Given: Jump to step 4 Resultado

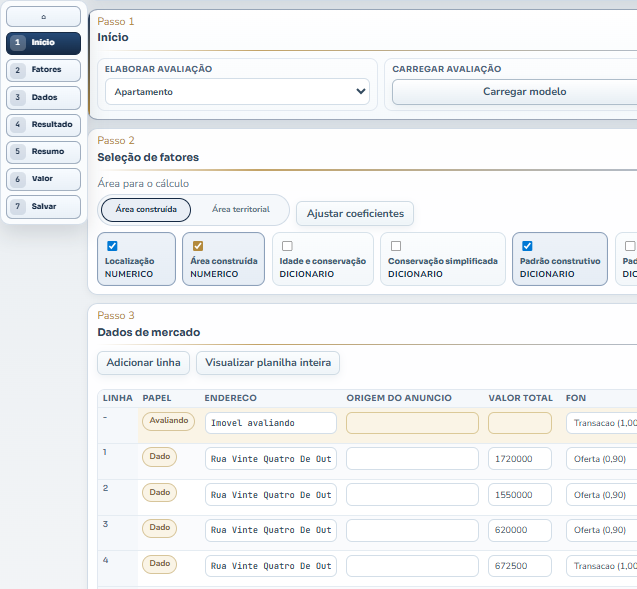Looking at the screenshot, I should 43,125.
